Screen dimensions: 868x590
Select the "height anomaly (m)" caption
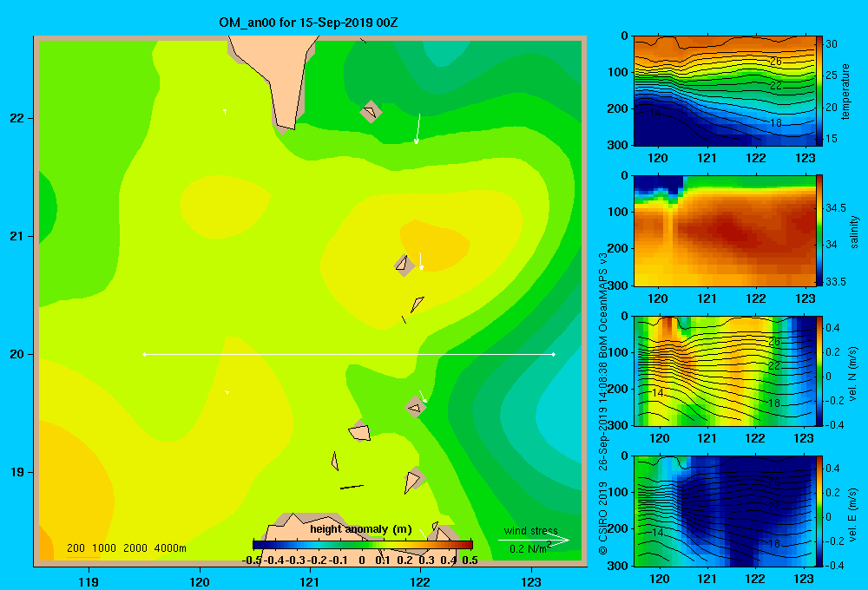pos(361,529)
